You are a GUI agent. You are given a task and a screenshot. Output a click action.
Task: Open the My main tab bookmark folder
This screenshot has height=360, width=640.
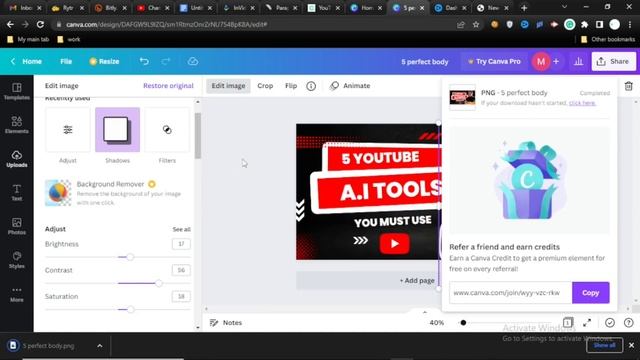(x=28, y=40)
